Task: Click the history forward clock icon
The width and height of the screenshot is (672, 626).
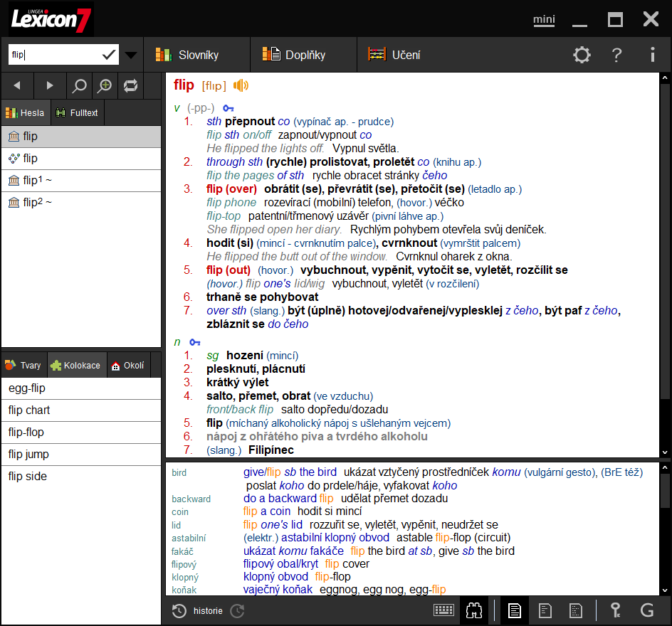Action: point(237,611)
